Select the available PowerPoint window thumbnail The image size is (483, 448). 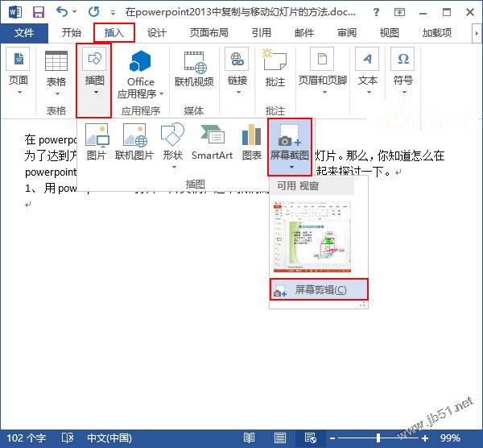click(312, 237)
